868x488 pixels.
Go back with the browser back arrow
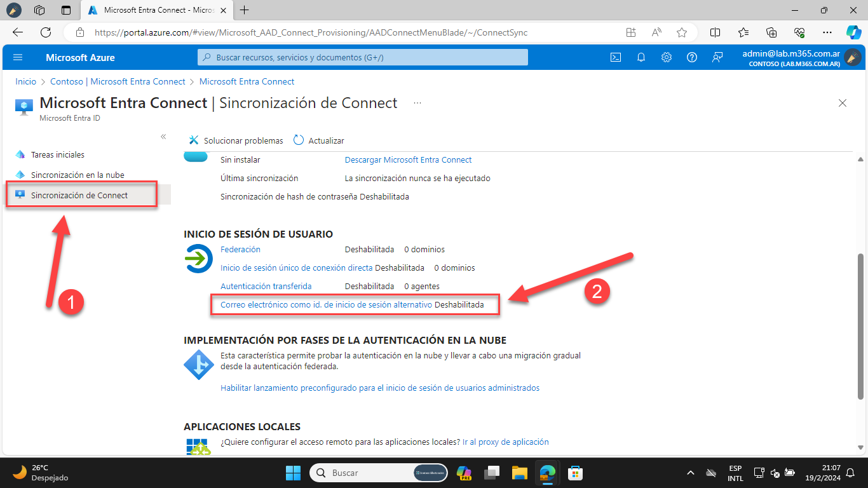(18, 32)
